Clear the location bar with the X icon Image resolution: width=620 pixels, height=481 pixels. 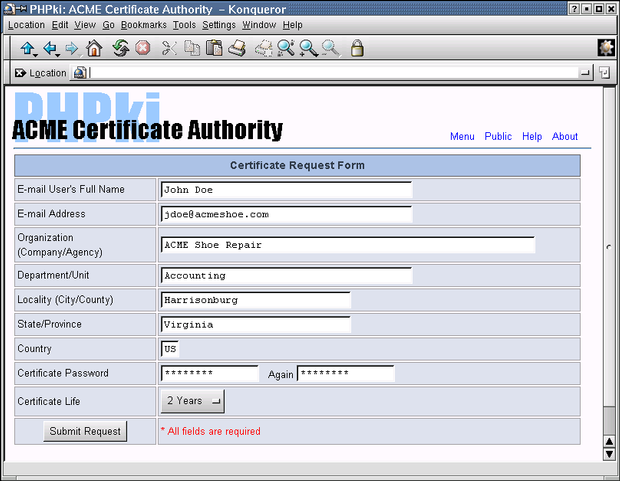coord(20,73)
